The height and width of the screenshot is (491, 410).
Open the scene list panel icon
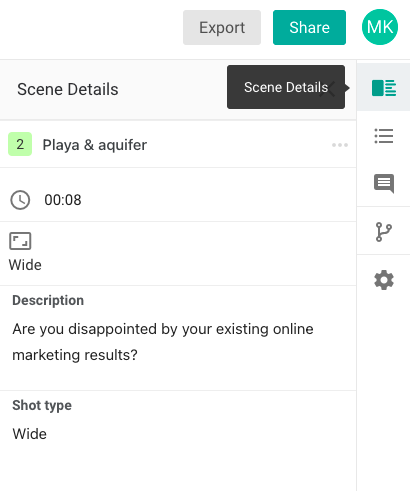pyautogui.click(x=384, y=136)
